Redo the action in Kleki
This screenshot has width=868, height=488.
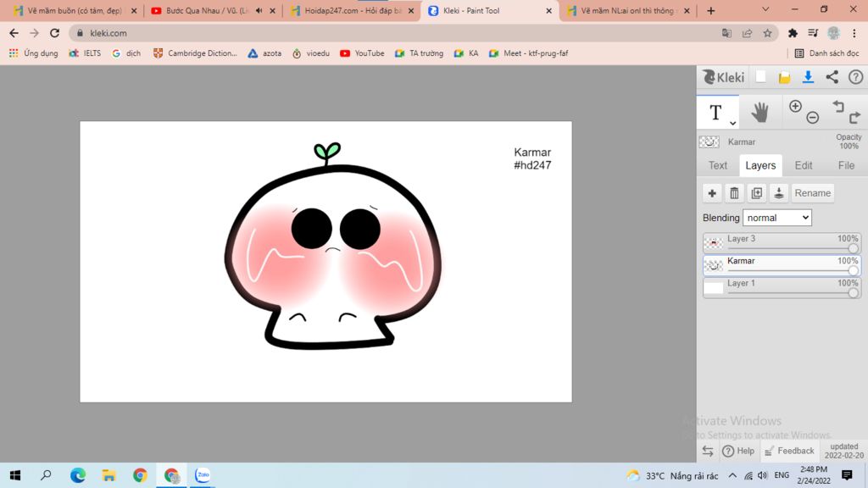(854, 117)
